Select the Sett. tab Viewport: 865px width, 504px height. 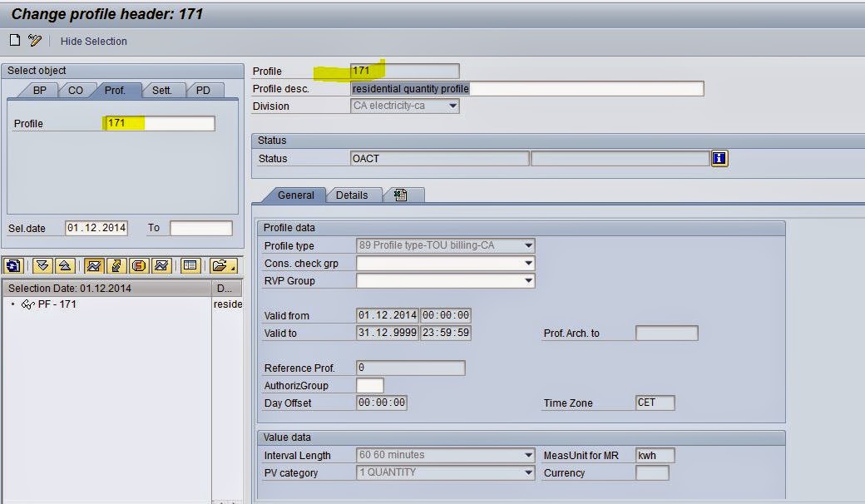pos(165,90)
